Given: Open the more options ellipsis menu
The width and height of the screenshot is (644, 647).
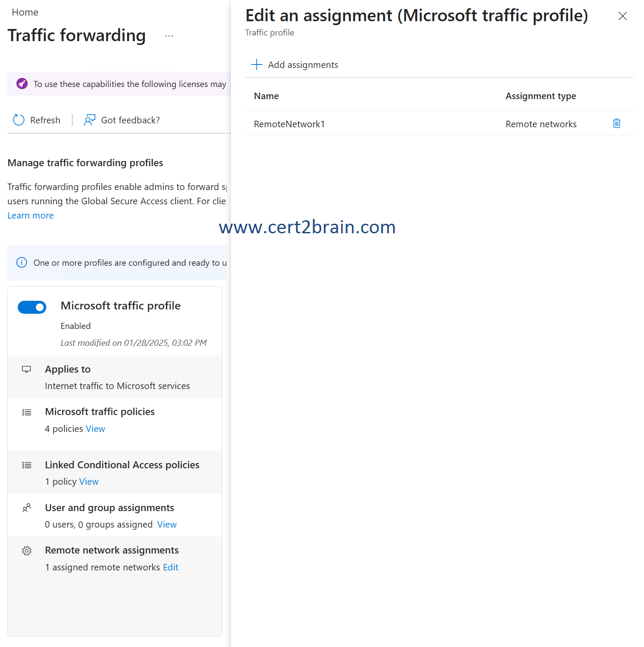Looking at the screenshot, I should [x=169, y=36].
